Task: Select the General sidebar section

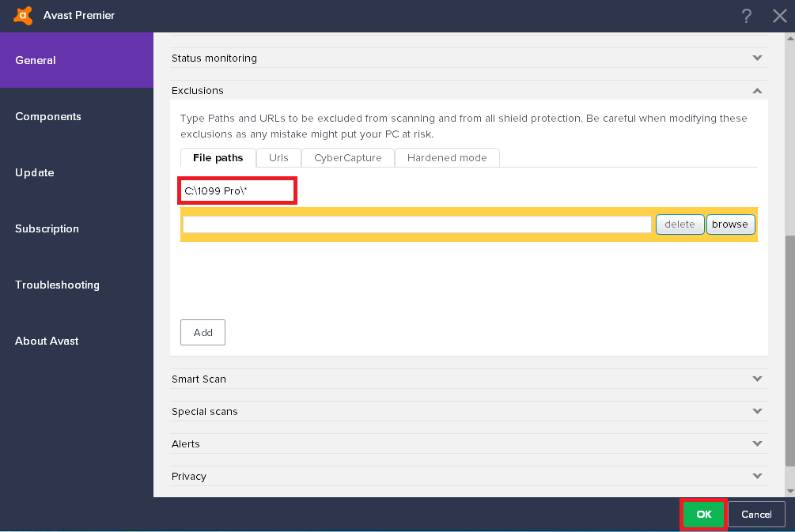Action: (77, 60)
